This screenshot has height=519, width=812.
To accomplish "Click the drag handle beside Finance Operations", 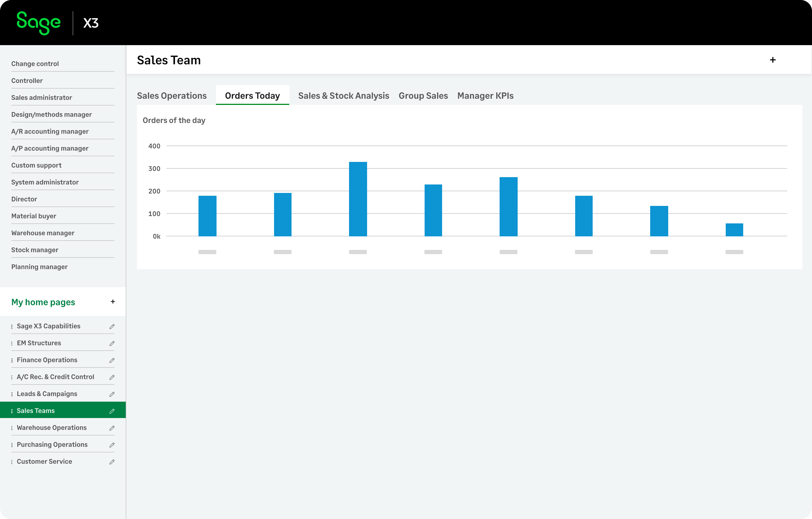I will pyautogui.click(x=12, y=360).
